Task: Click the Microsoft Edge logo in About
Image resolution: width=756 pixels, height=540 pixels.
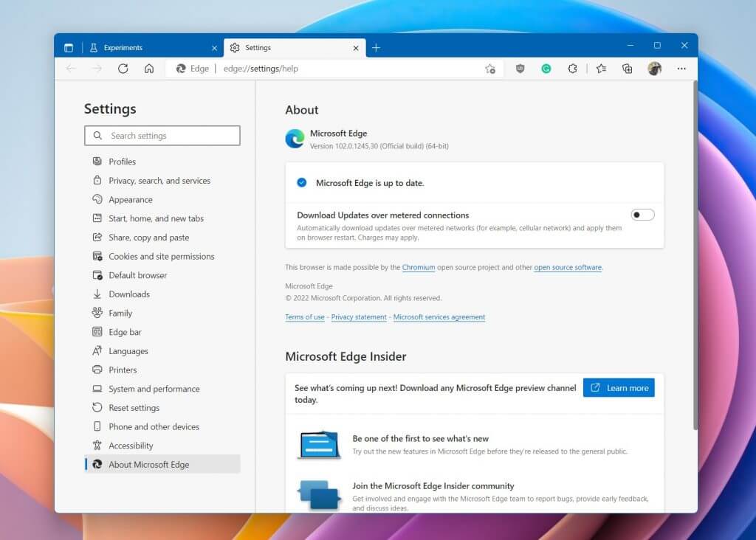Action: coord(295,139)
